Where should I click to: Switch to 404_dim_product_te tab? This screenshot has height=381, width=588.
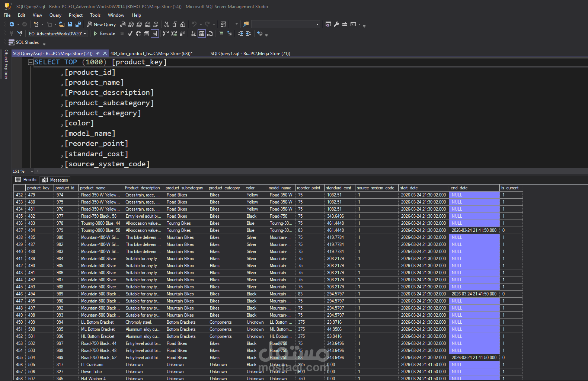pos(151,54)
